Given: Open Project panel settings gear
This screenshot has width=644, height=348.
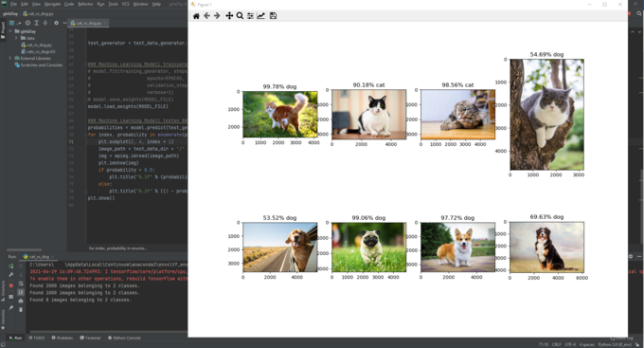Looking at the screenshot, I should [56, 23].
